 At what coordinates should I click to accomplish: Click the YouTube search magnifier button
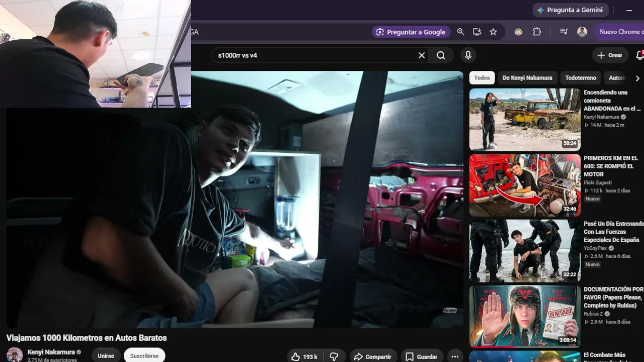[x=441, y=55]
